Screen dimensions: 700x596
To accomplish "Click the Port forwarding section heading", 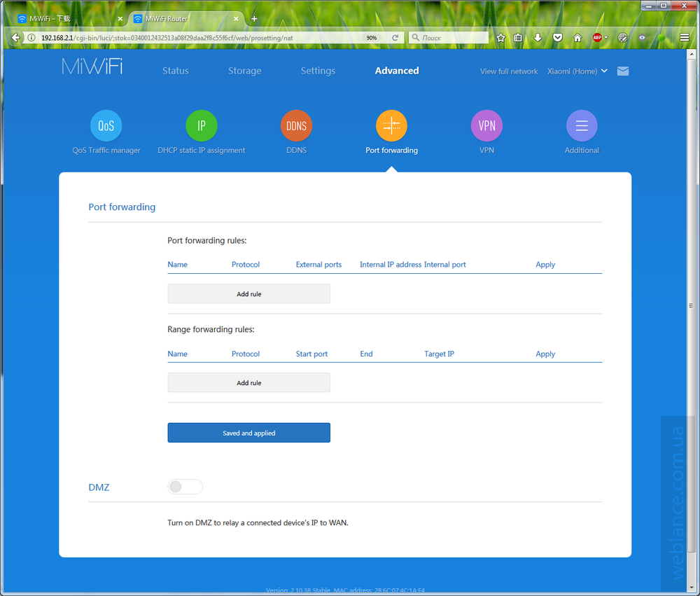I will (x=122, y=207).
